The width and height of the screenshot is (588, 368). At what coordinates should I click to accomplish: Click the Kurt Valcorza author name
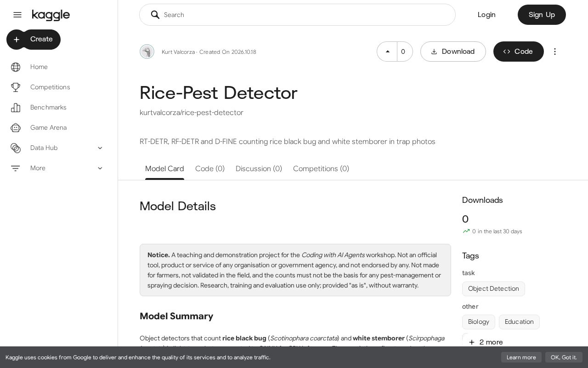click(178, 52)
